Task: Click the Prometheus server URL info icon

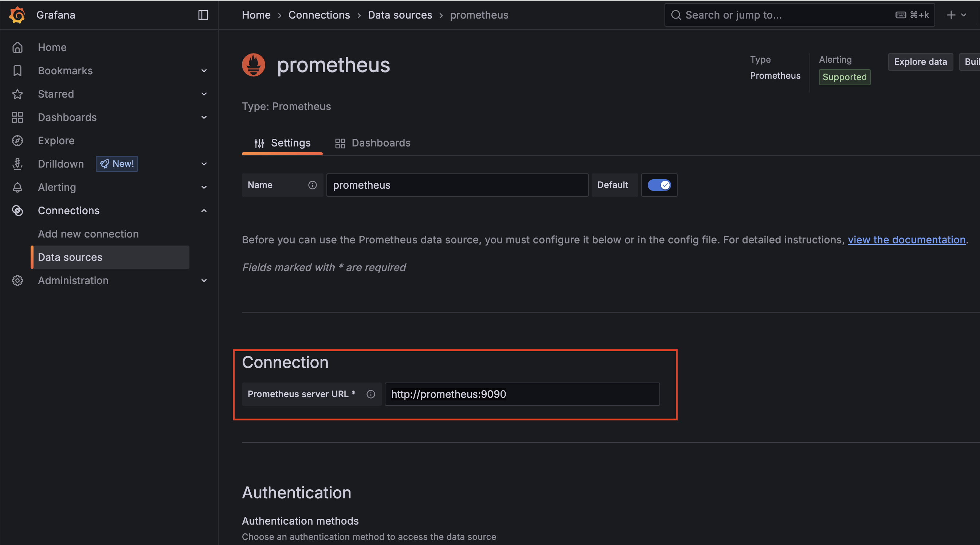Action: click(x=371, y=394)
